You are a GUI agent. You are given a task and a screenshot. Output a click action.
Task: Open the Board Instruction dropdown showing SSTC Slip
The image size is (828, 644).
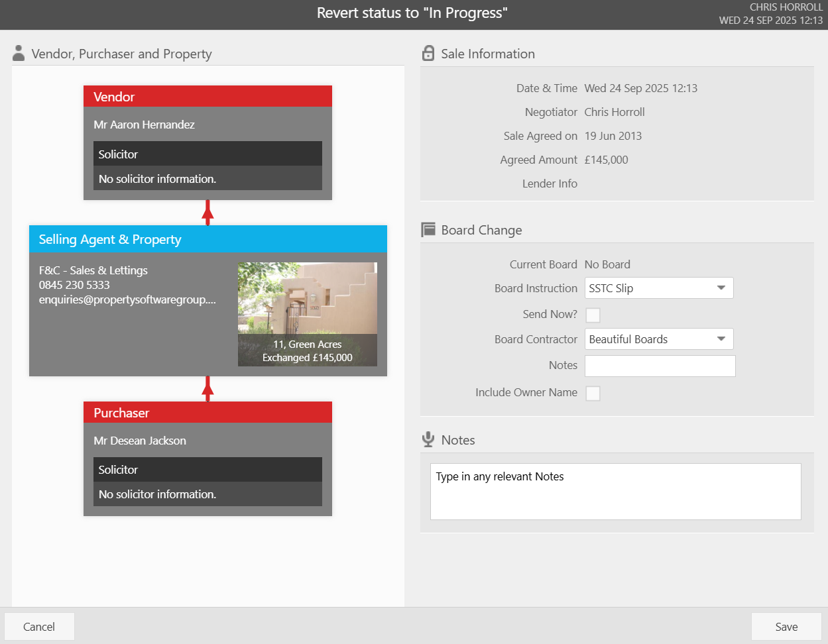[x=659, y=288]
